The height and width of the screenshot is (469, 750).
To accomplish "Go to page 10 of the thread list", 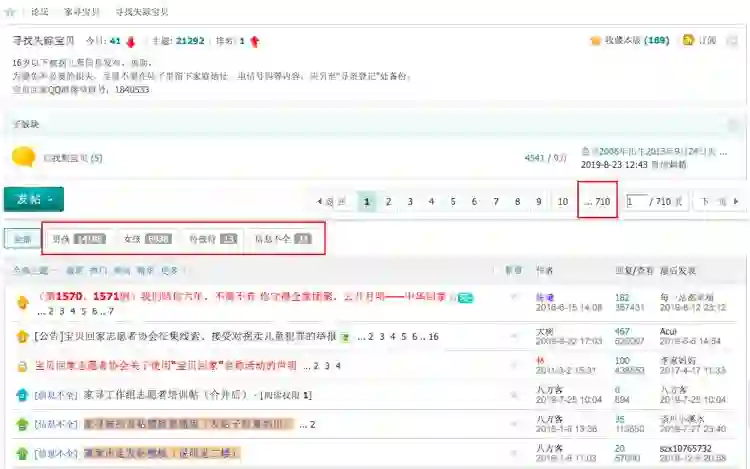I will [562, 202].
